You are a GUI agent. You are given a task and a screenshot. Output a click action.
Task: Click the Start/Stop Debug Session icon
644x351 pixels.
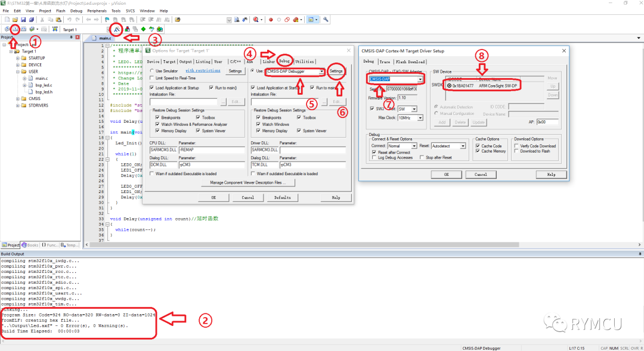tap(256, 20)
